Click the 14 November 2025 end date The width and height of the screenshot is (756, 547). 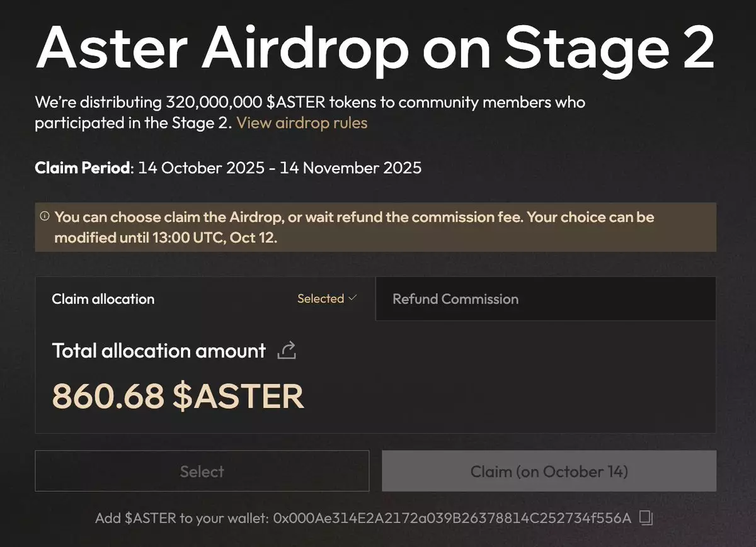[350, 168]
